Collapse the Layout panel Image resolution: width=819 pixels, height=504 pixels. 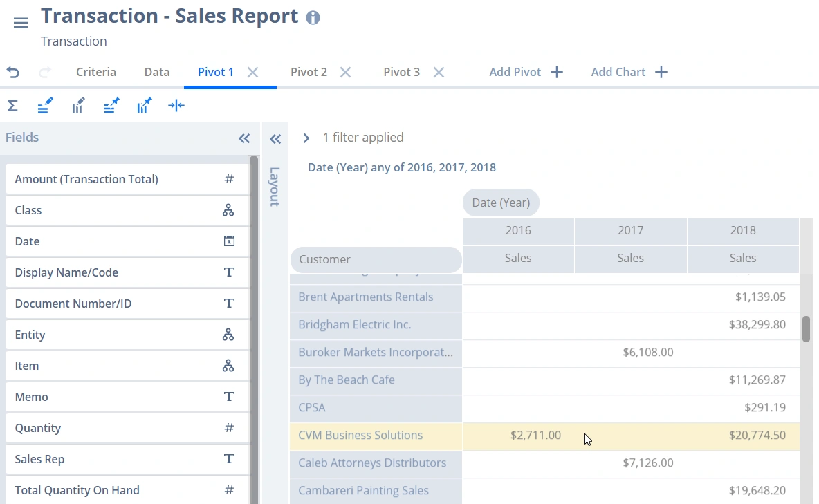coord(275,139)
